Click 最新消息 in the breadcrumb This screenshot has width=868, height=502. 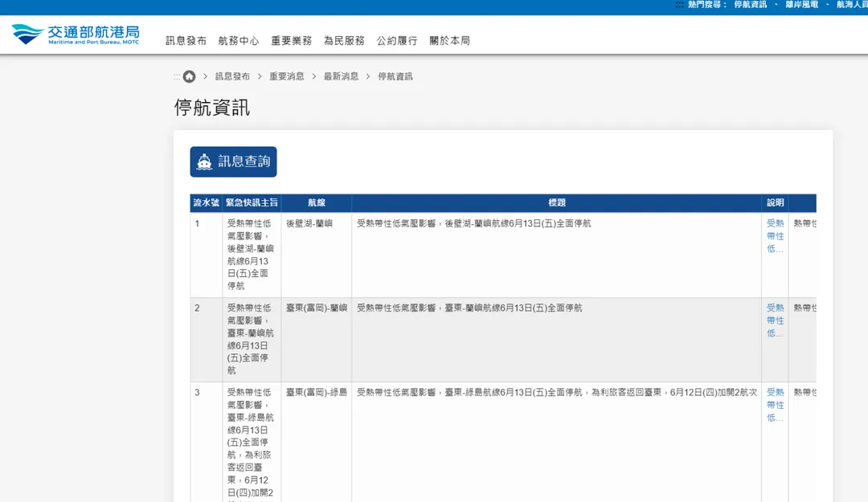point(341,76)
